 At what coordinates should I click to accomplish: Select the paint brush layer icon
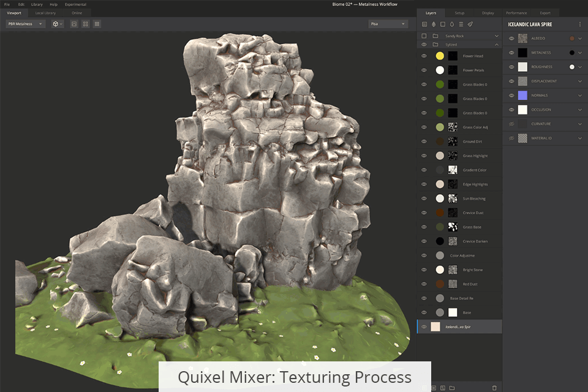470,24
